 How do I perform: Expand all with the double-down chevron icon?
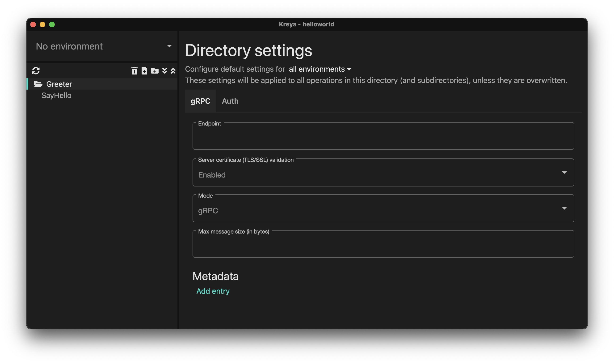point(165,71)
